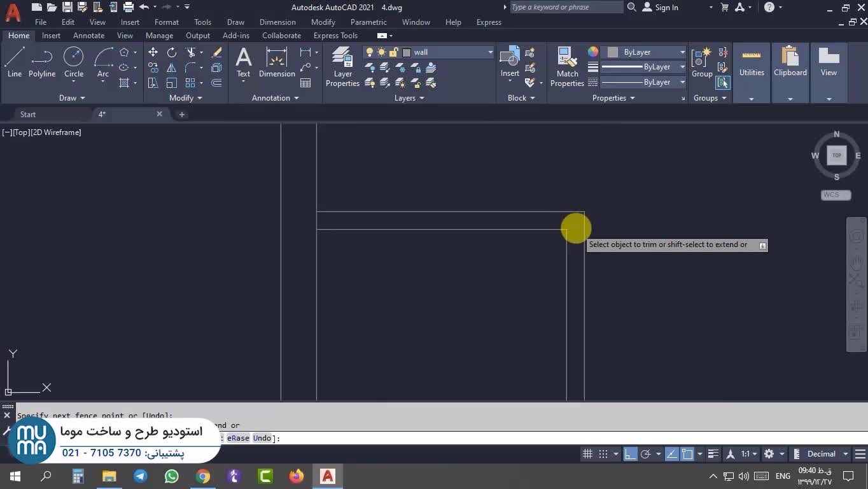Click the eRase command-line option

(x=238, y=438)
